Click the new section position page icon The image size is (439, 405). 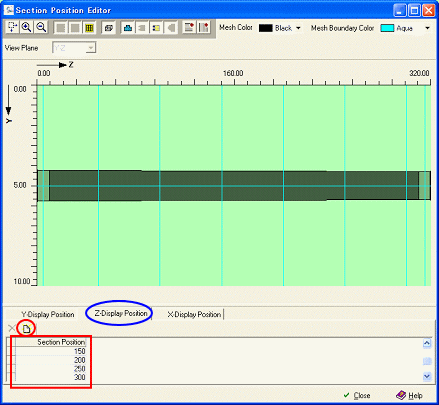[x=26, y=329]
